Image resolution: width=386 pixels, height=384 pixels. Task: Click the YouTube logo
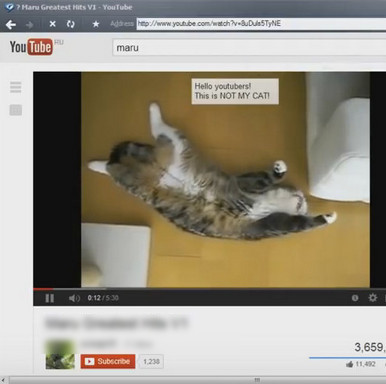pyautogui.click(x=31, y=47)
